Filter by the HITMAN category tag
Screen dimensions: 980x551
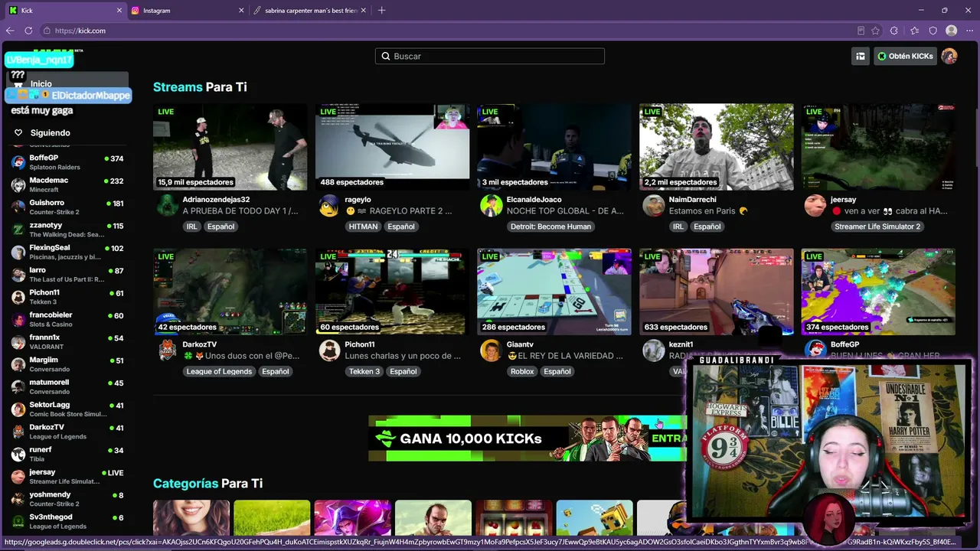pyautogui.click(x=363, y=227)
